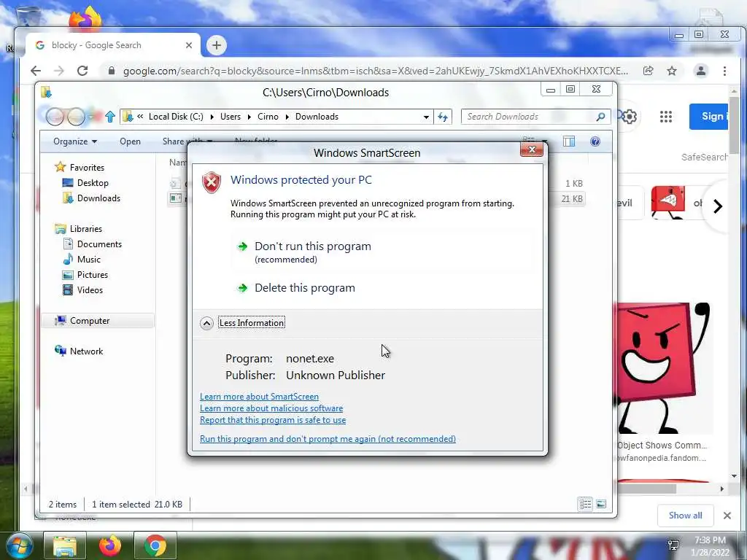Click the 21 KB file size cell
747x560 pixels.
coord(572,198)
